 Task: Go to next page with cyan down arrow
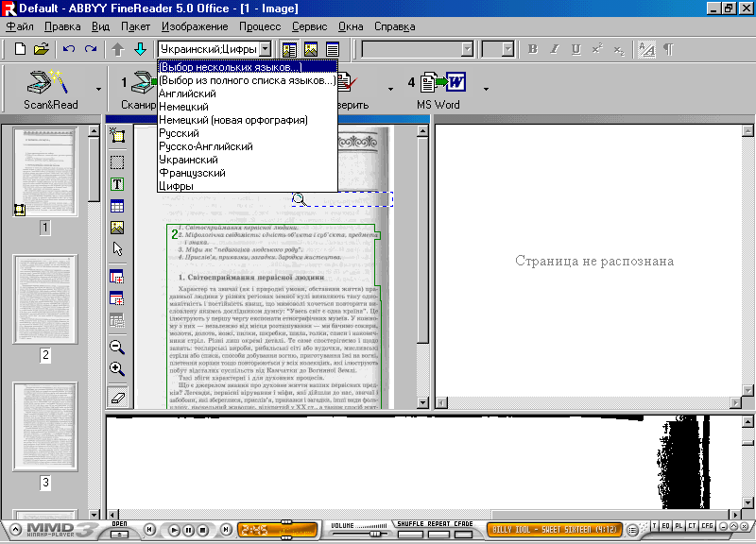[140, 49]
